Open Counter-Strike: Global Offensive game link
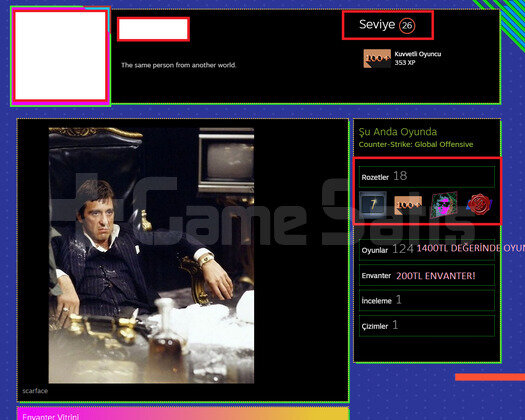This screenshot has width=525, height=420. pyautogui.click(x=416, y=144)
